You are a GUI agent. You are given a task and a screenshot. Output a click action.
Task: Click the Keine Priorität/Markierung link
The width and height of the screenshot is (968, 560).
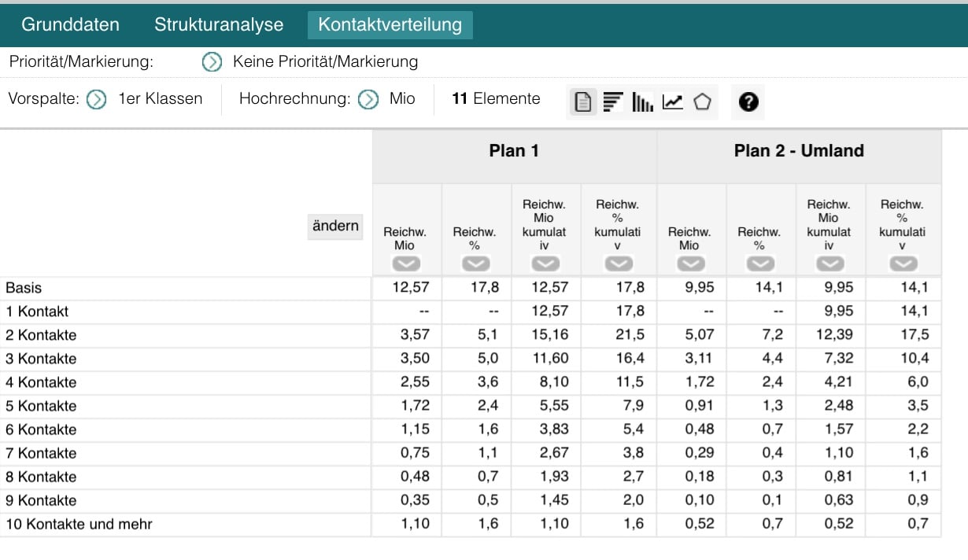click(x=325, y=61)
